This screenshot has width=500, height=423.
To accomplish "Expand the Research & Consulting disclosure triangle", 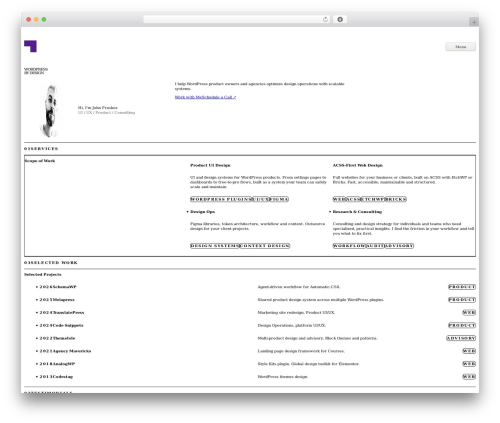I will (330, 212).
